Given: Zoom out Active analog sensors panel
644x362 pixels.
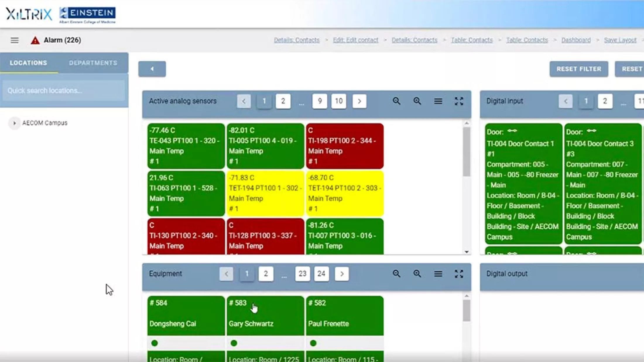Looking at the screenshot, I should coord(396,101).
